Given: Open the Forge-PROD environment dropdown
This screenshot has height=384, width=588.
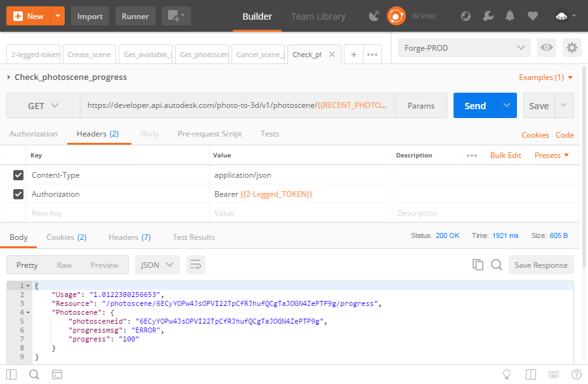Looking at the screenshot, I should (x=464, y=48).
